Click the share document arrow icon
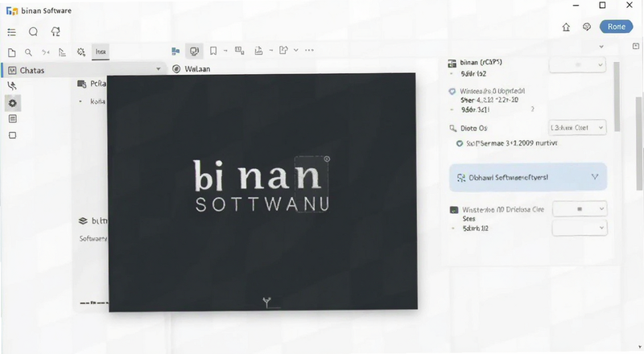Viewport: 644px width, 354px height. coord(283,50)
